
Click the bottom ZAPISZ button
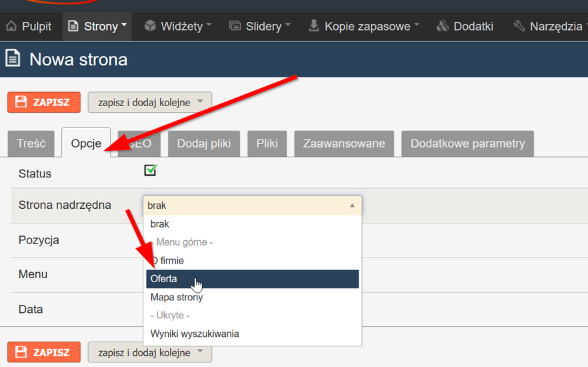point(44,352)
